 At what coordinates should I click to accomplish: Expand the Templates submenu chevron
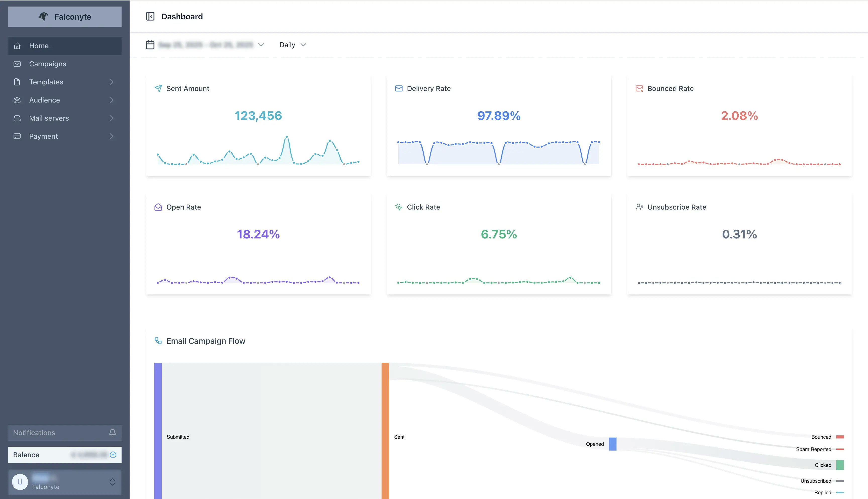click(x=111, y=82)
